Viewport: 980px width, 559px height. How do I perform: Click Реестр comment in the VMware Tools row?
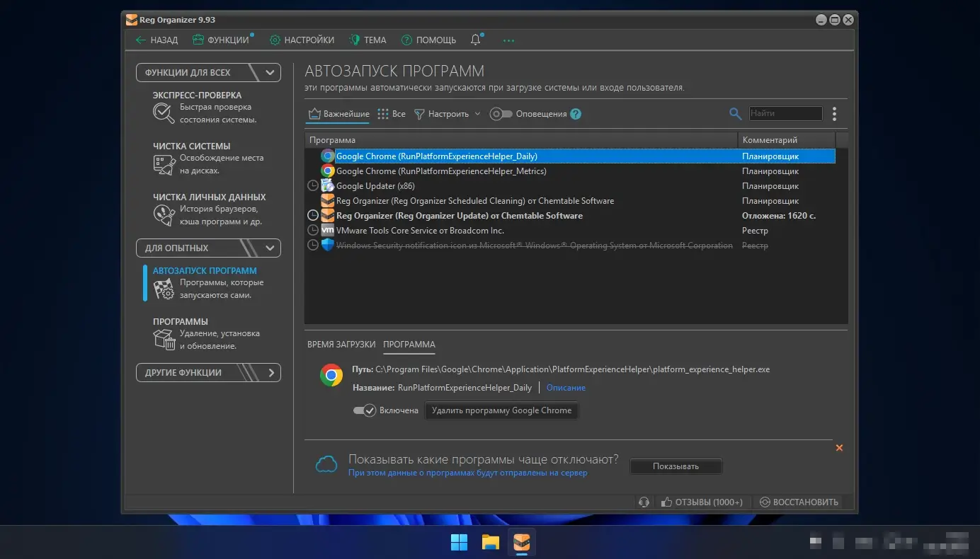(755, 231)
